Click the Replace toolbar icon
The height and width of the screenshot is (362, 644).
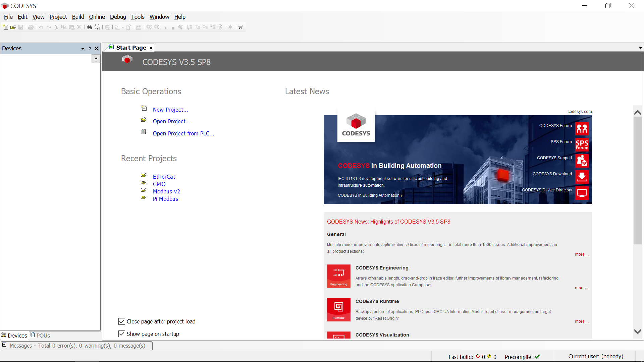click(x=97, y=27)
